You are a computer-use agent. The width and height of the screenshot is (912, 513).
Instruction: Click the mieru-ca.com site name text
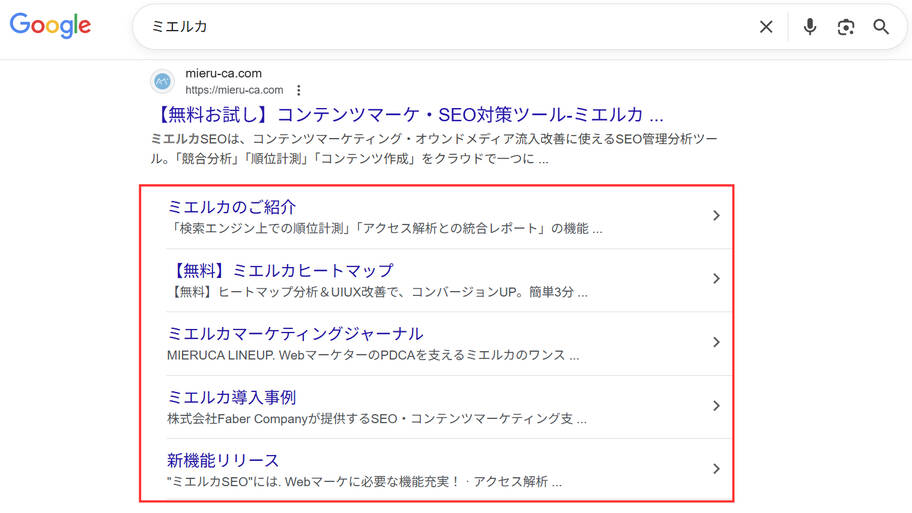(x=223, y=73)
